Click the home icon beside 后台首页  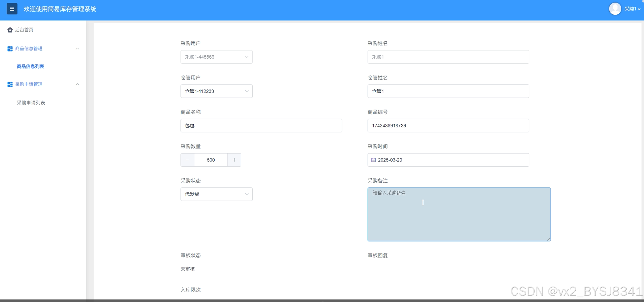(x=10, y=30)
